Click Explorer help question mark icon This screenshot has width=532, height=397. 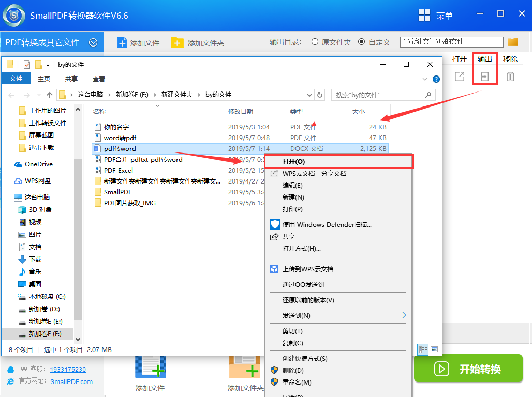pos(436,79)
